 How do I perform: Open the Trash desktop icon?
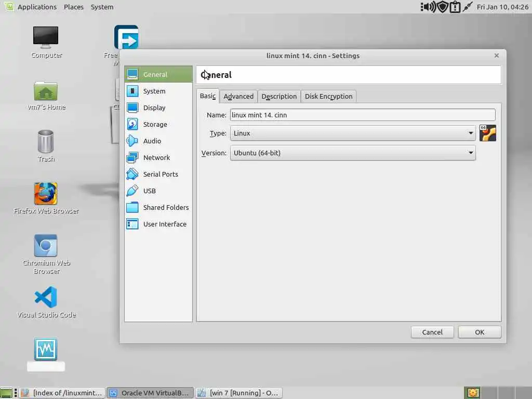tap(46, 141)
